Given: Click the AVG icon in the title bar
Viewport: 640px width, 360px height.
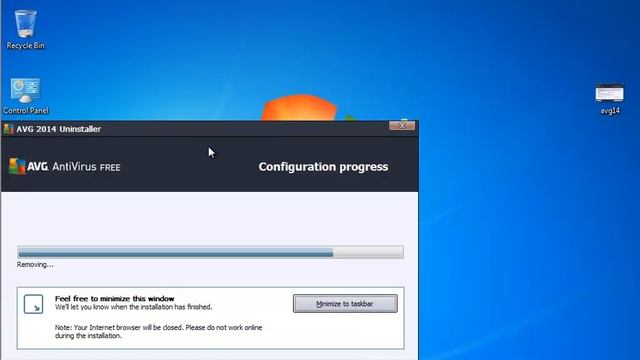Looking at the screenshot, I should pos(9,129).
